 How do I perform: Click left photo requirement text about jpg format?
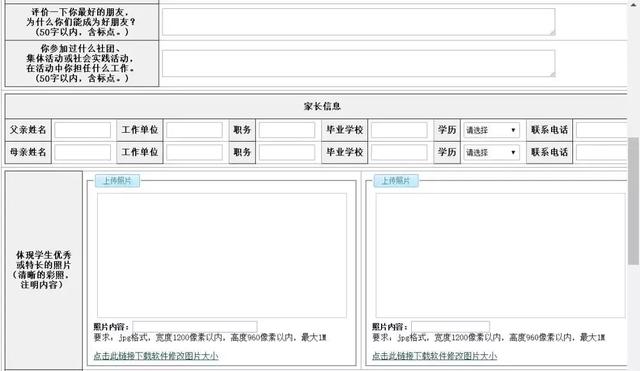pos(210,338)
